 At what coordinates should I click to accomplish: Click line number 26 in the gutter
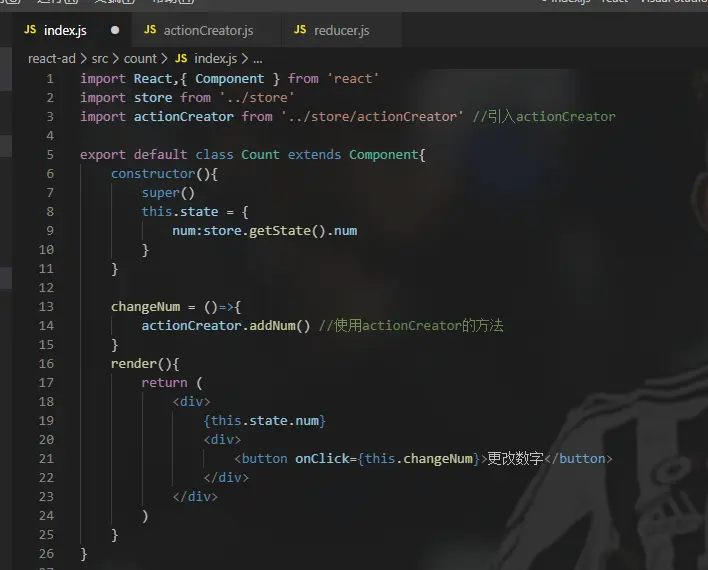(46, 554)
